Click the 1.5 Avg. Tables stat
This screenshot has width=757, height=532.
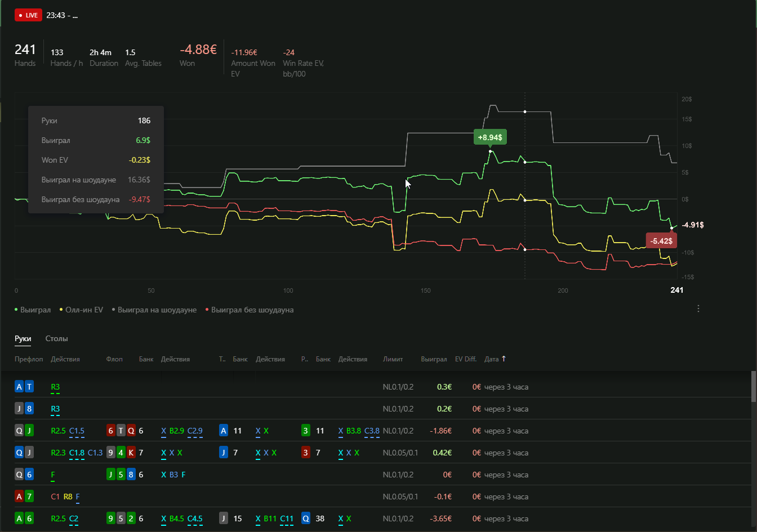click(143, 57)
